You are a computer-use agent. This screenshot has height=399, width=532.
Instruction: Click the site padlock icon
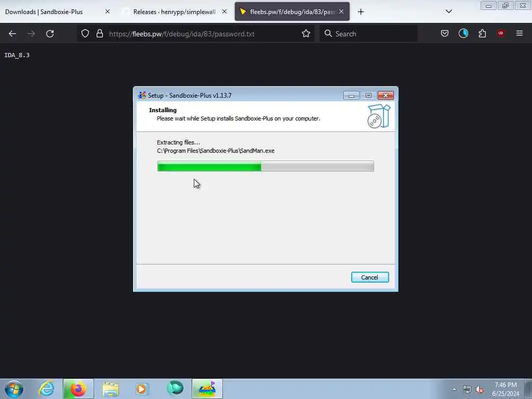[99, 33]
